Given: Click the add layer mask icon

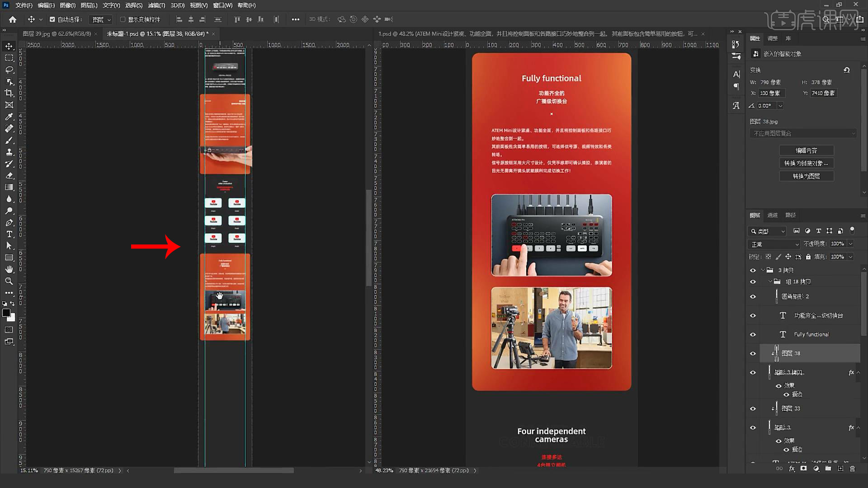Looking at the screenshot, I should (803, 469).
